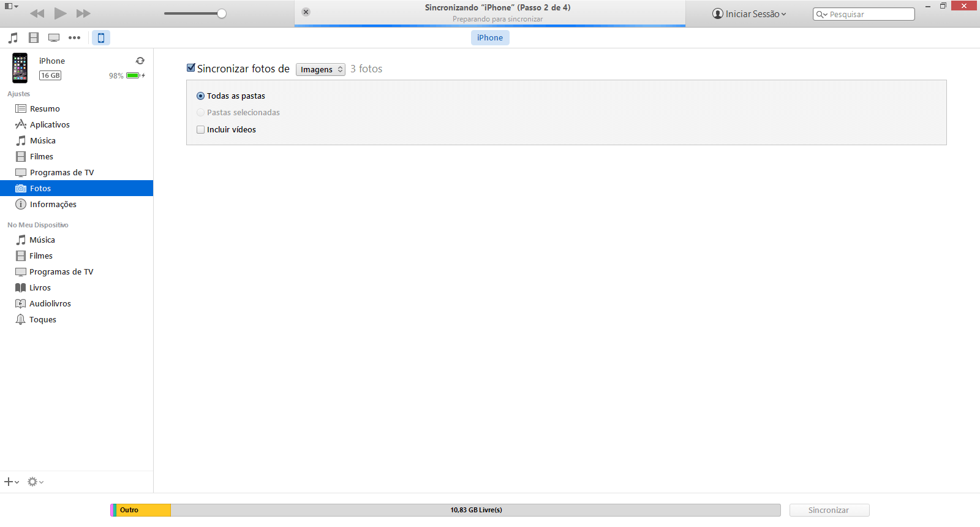Click the Previous track button
Image resolution: width=980 pixels, height=527 pixels.
coord(37,13)
